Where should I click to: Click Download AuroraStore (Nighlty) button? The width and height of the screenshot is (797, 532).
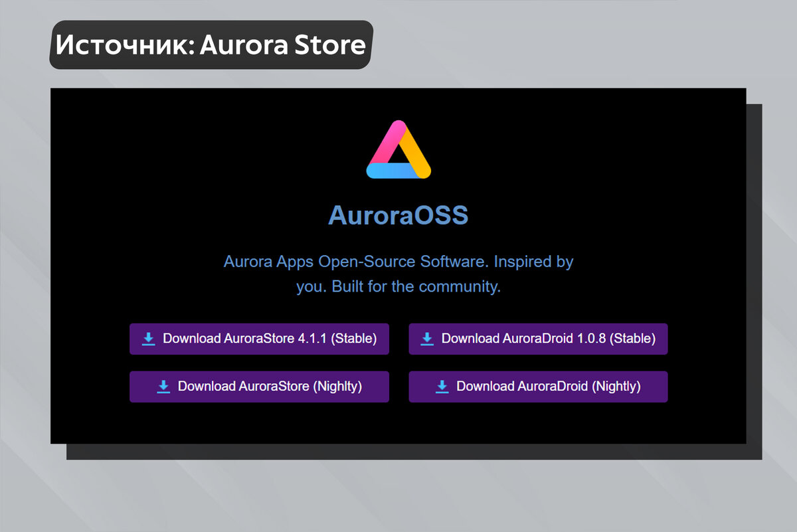coord(259,387)
